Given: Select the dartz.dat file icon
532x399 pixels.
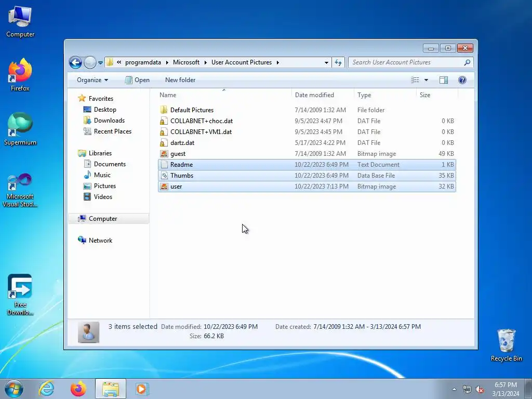Looking at the screenshot, I should click(164, 143).
